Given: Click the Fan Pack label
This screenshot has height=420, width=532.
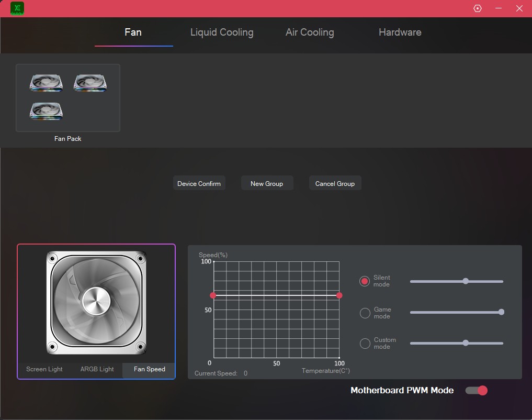Looking at the screenshot, I should (68, 139).
